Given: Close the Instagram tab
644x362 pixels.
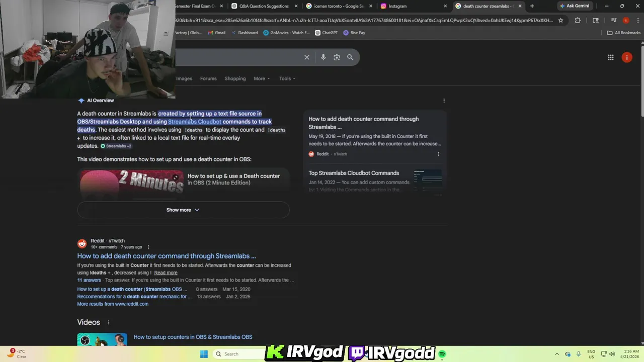Looking at the screenshot, I should [445, 6].
